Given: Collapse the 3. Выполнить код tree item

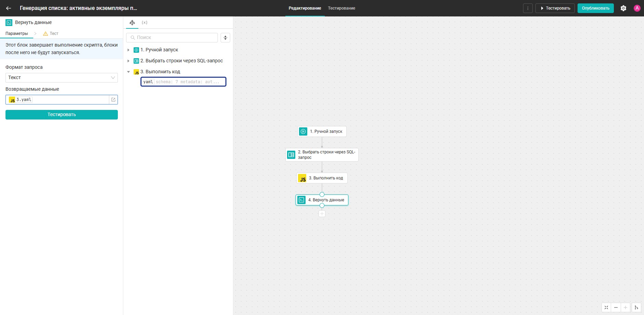Looking at the screenshot, I should pyautogui.click(x=128, y=72).
